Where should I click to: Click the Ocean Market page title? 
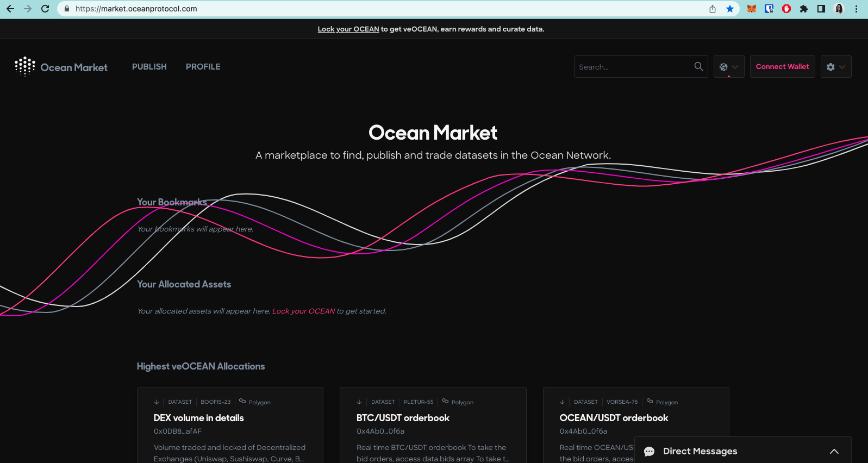(433, 133)
